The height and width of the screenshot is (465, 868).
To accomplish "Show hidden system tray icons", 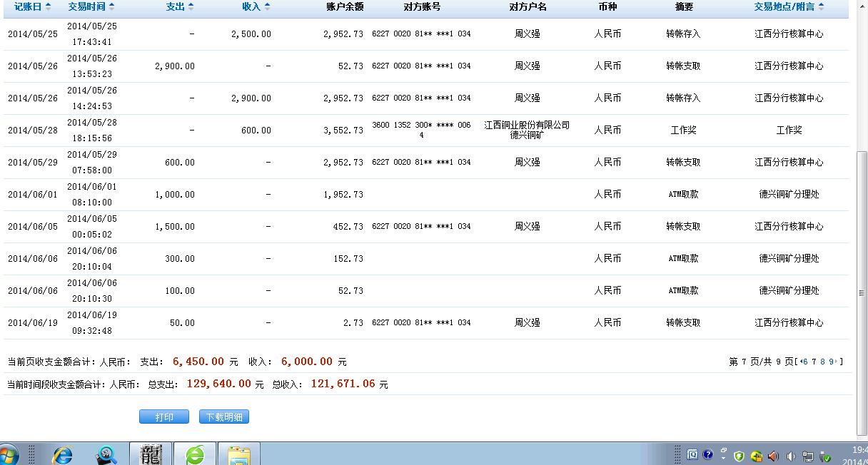I will pyautogui.click(x=723, y=455).
